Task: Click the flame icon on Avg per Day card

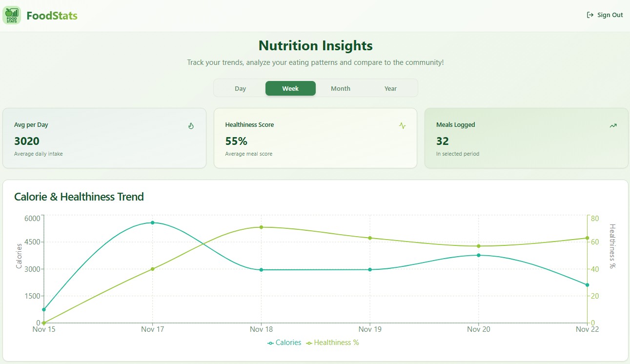Action: [191, 125]
